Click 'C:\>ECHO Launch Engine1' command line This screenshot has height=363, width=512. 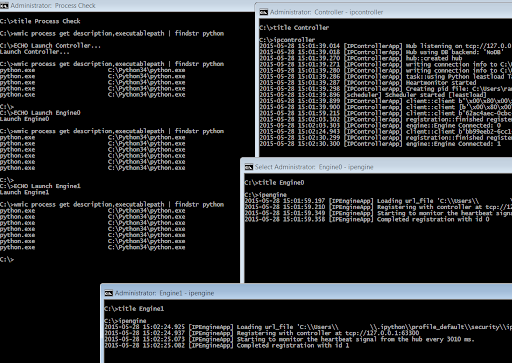click(x=40, y=186)
